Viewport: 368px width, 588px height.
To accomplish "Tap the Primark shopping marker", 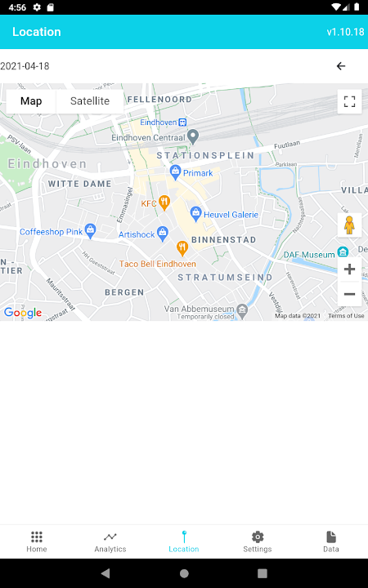I will (175, 171).
